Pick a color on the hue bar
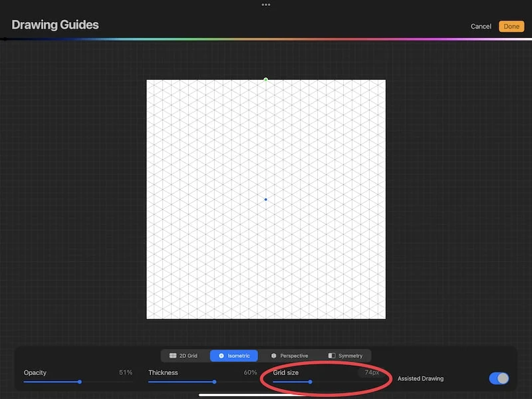The image size is (532, 399). pyautogui.click(x=266, y=39)
